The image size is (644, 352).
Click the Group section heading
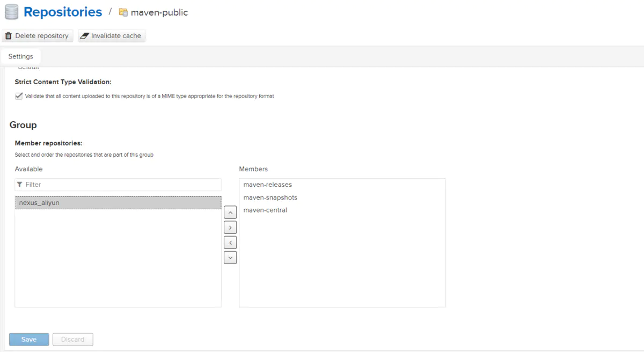23,125
